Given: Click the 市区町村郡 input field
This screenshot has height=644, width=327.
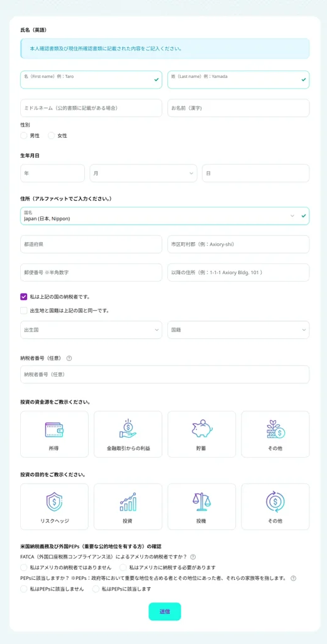Looking at the screenshot, I should (x=238, y=245).
